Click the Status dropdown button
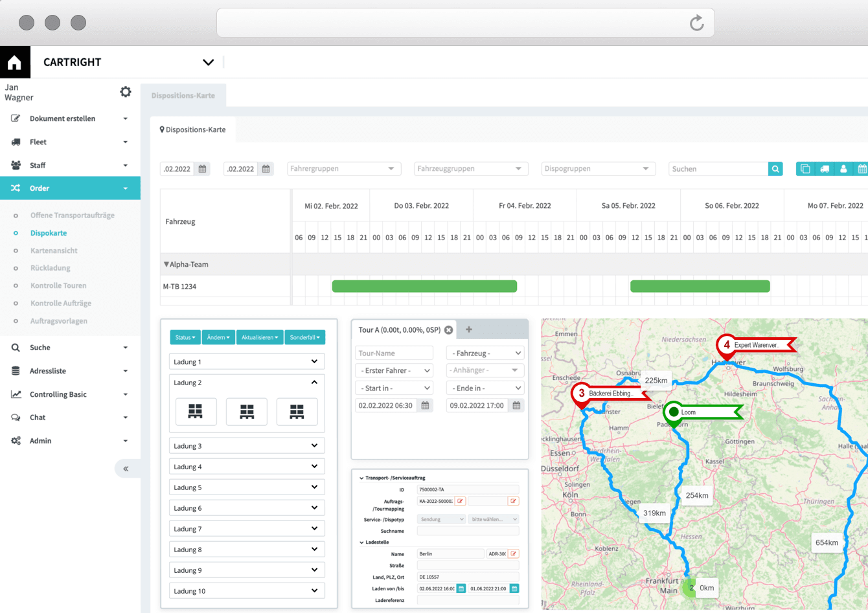This screenshot has width=868, height=613. pyautogui.click(x=185, y=337)
